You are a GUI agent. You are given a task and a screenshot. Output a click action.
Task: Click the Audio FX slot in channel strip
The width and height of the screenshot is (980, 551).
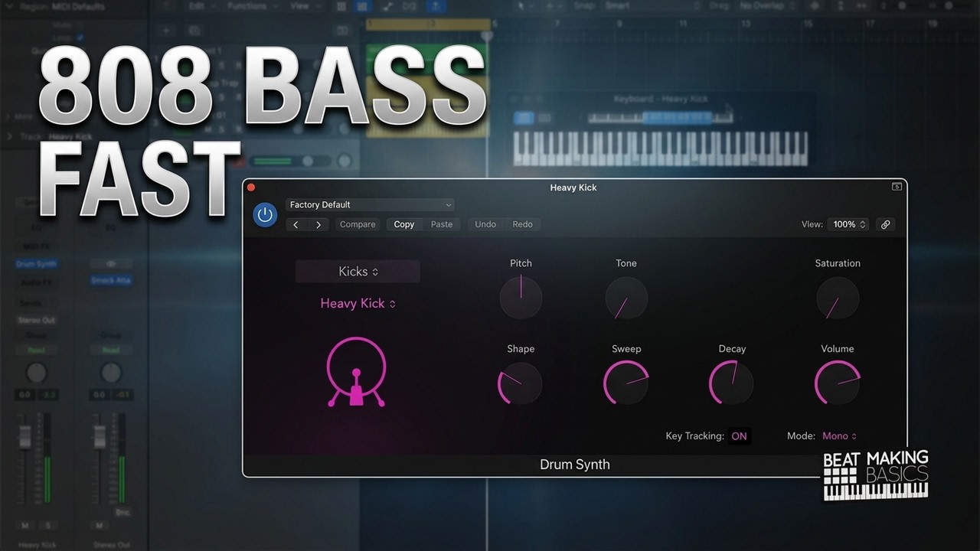click(x=37, y=283)
